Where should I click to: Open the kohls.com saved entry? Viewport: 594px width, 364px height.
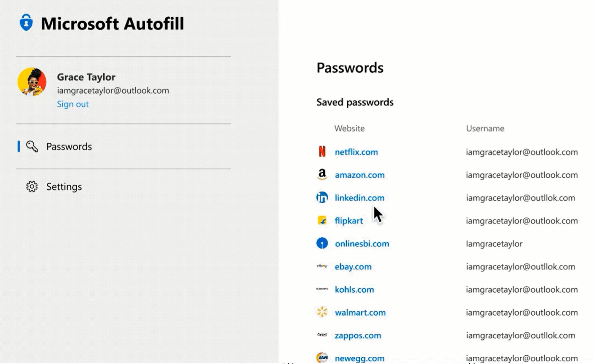coord(354,290)
